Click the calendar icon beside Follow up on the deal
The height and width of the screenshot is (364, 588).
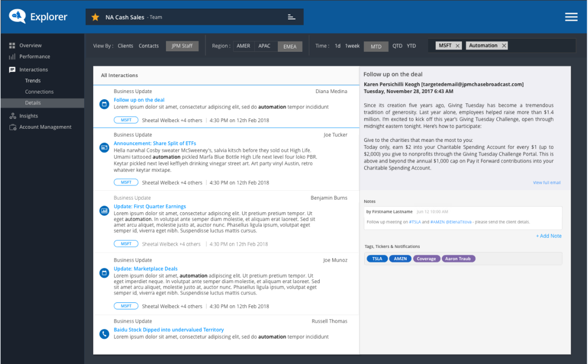click(x=104, y=104)
